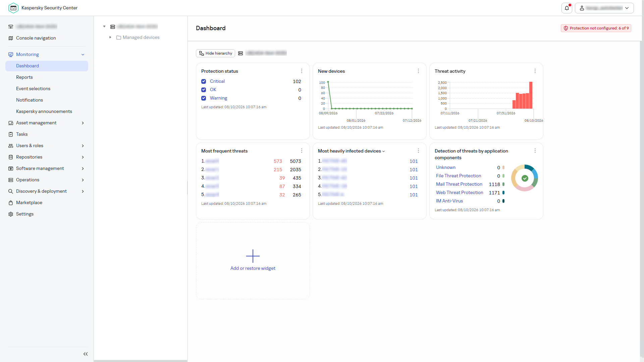The height and width of the screenshot is (362, 644).
Task: Collapse the root server tree node
Action: 104,26
